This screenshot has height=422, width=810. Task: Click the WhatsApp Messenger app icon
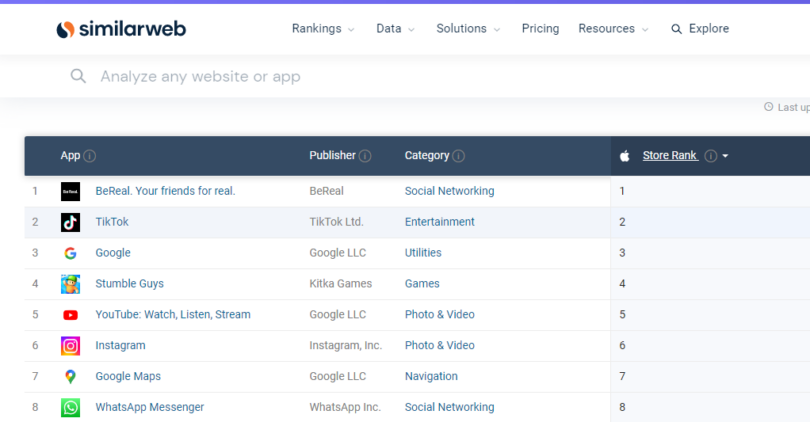point(70,407)
